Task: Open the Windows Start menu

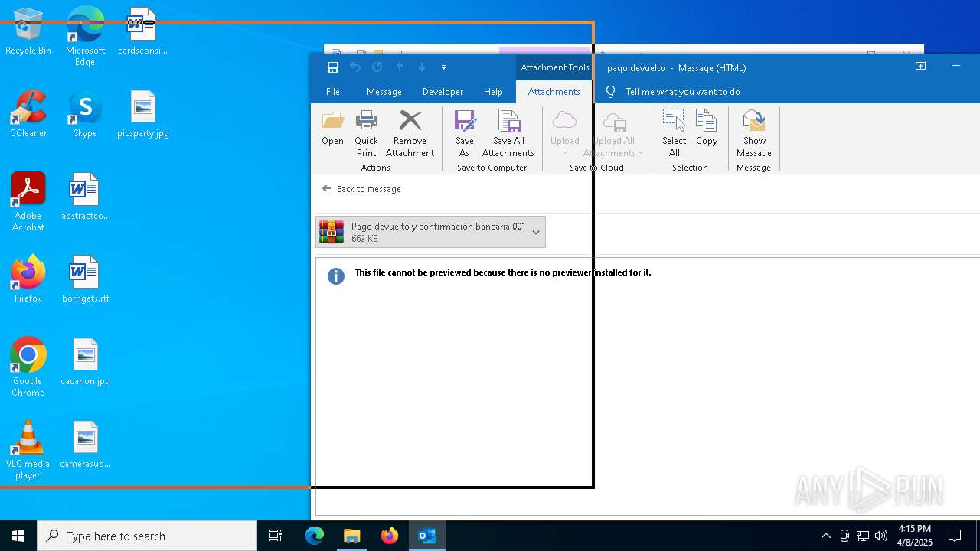Action: [18, 536]
